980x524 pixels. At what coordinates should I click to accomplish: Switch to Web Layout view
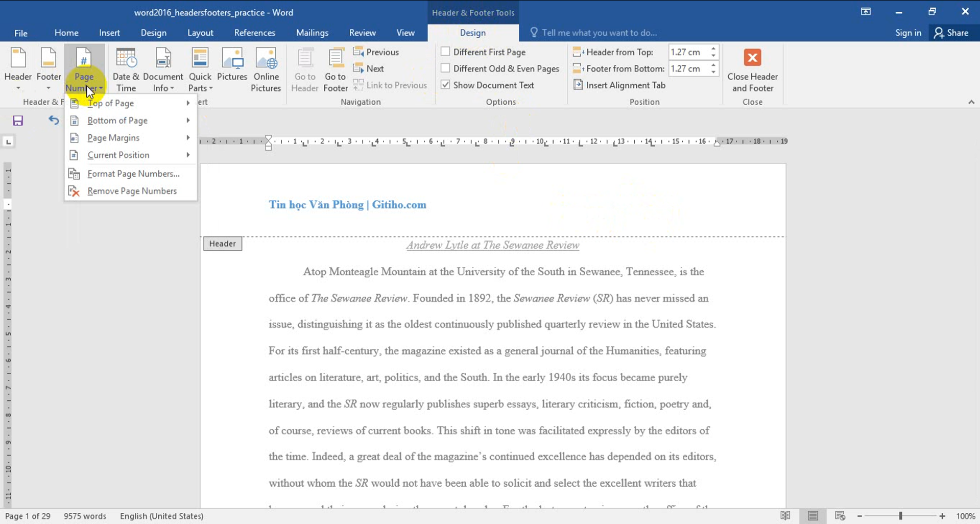pyautogui.click(x=840, y=516)
